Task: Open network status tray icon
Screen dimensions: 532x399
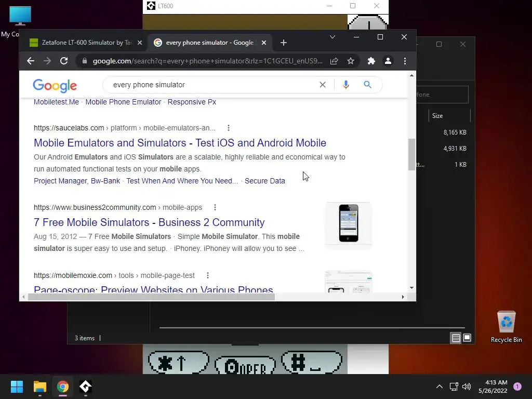Action: (454, 387)
